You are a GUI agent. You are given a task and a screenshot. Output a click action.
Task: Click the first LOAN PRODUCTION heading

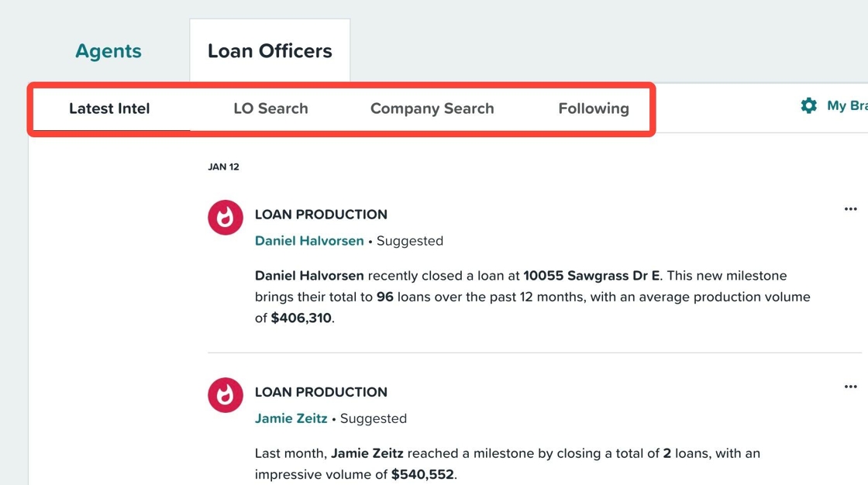tap(321, 215)
